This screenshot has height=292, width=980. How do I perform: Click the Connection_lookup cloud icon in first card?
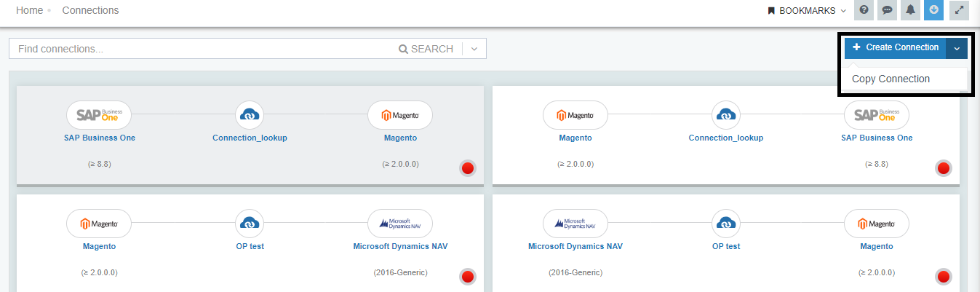click(x=250, y=115)
